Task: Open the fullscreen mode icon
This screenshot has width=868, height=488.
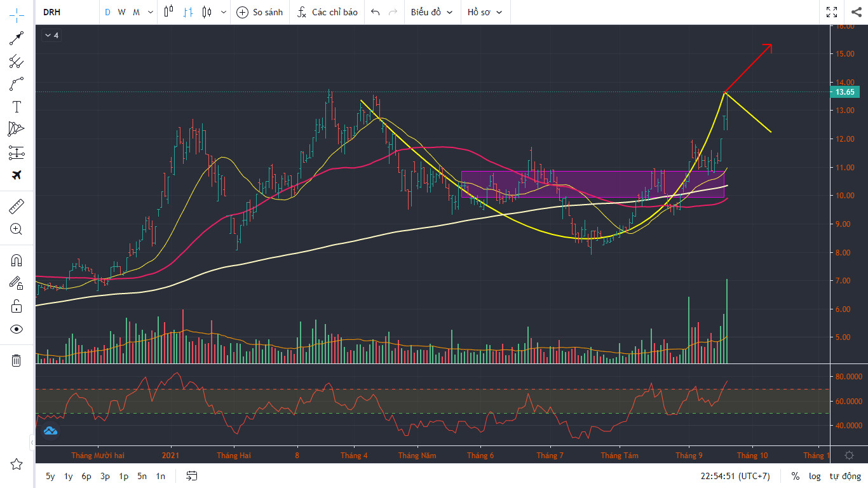Action: point(832,12)
